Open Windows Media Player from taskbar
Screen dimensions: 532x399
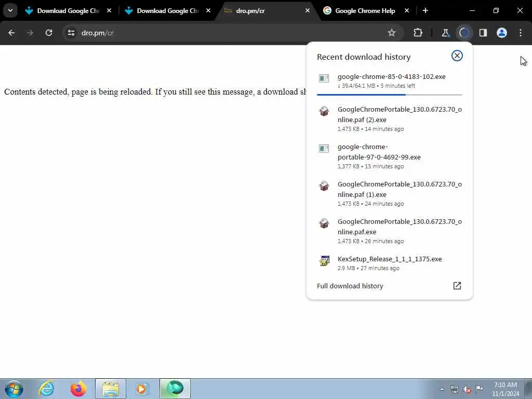[x=142, y=389]
